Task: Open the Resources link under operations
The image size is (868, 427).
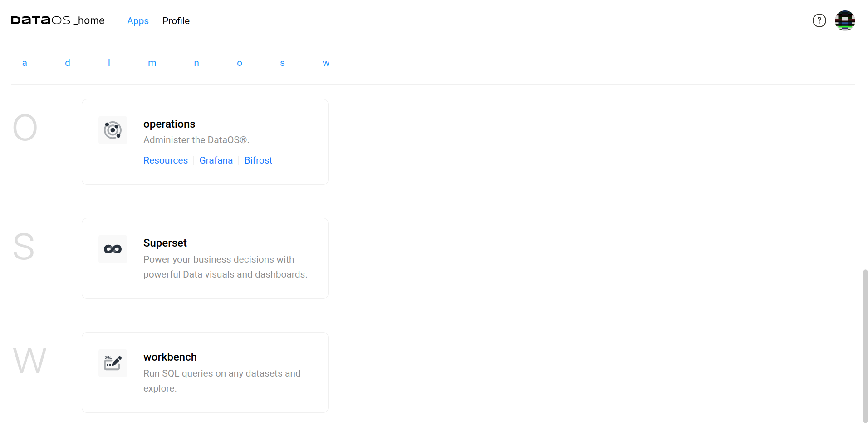Action: coord(165,160)
